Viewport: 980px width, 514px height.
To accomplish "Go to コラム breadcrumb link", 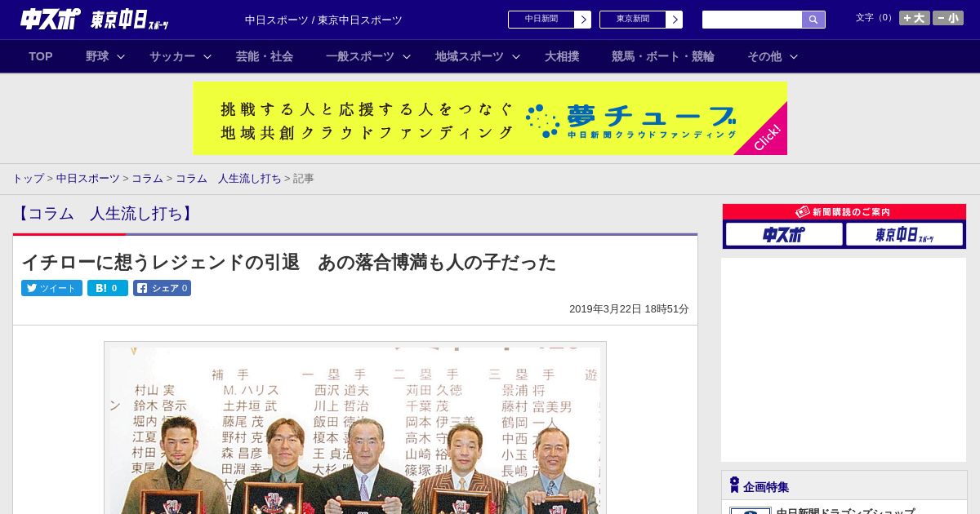I will [x=148, y=179].
